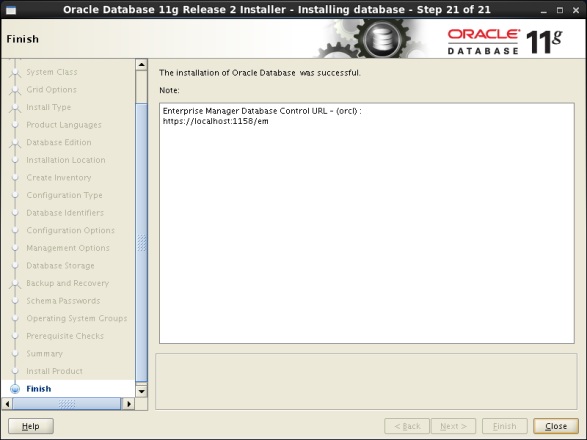This screenshot has height=440, width=587.
Task: Click the https://localhost:1158/em URL text
Action: click(x=215, y=121)
